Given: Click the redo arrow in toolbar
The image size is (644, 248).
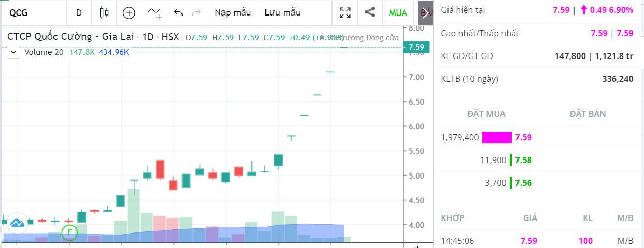Looking at the screenshot, I should tap(196, 13).
